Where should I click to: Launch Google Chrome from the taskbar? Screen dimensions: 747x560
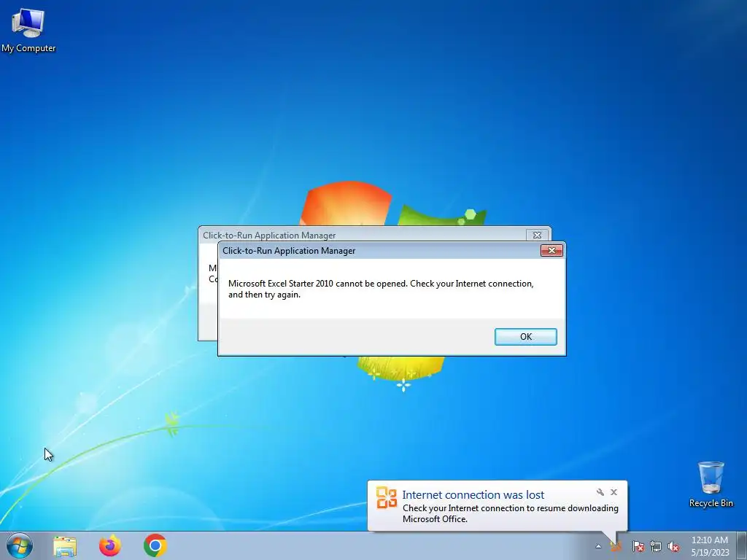tap(155, 545)
